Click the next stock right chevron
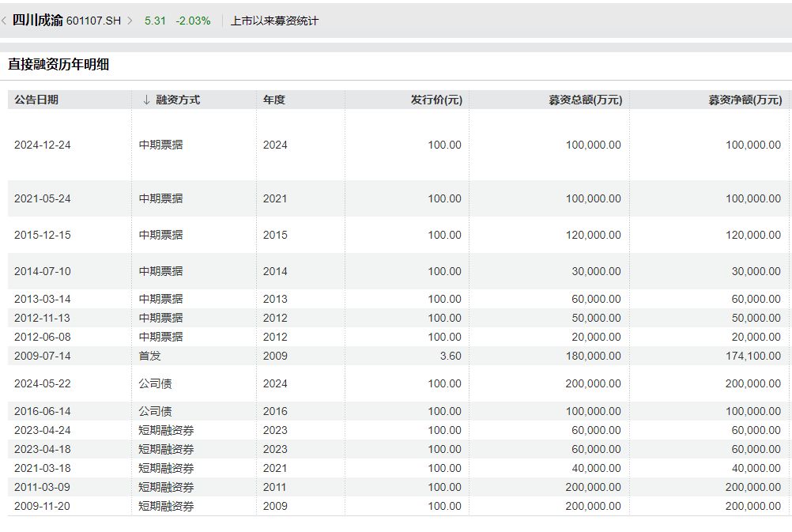Image resolution: width=792 pixels, height=532 pixels. click(130, 21)
